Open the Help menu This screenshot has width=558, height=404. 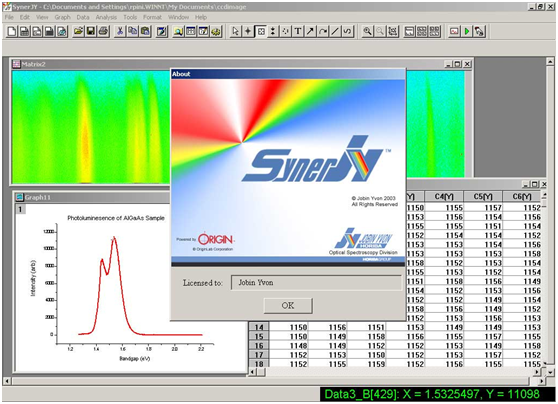tap(201, 17)
